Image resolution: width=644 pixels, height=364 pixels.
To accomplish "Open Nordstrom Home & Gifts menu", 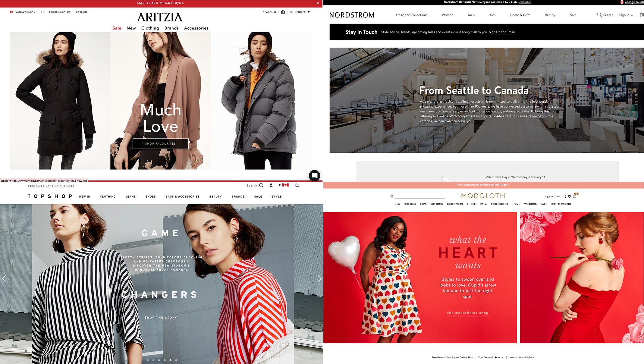I will [520, 15].
